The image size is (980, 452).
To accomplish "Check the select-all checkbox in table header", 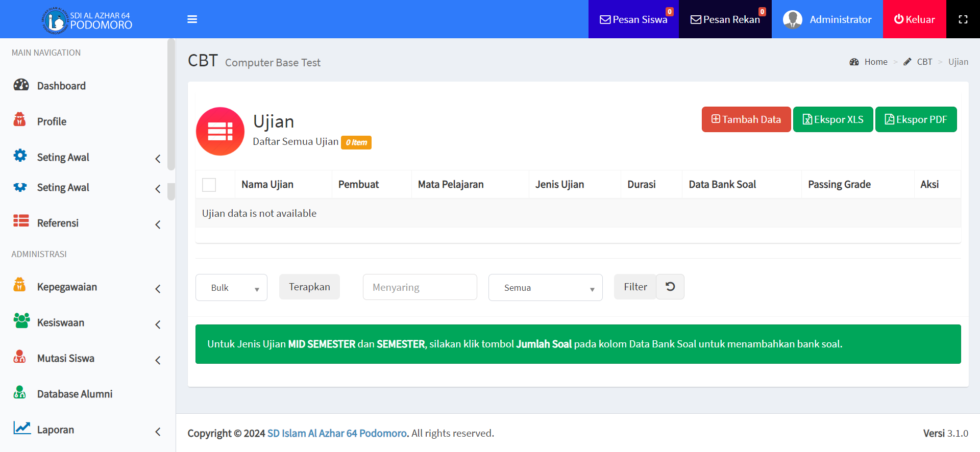I will (x=209, y=185).
